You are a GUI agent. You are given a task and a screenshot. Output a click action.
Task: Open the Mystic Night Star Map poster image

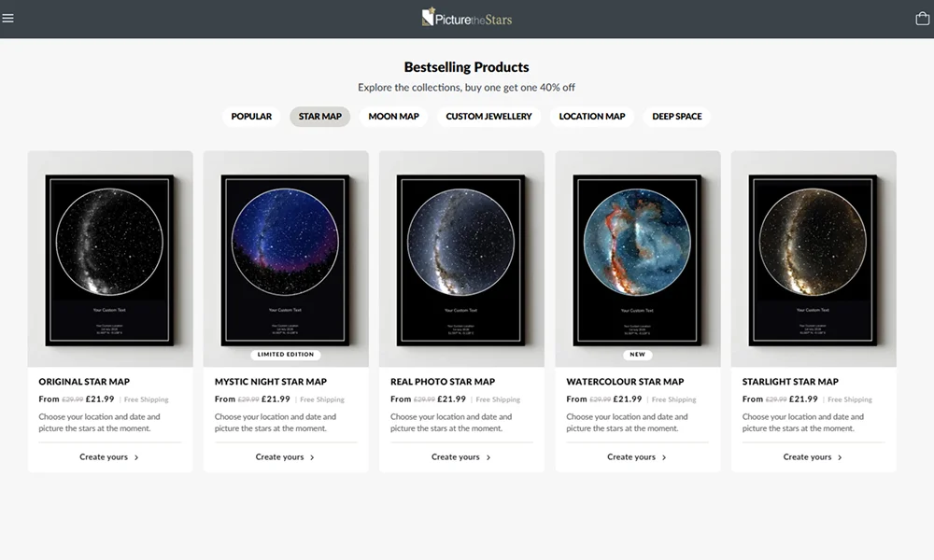(x=286, y=259)
